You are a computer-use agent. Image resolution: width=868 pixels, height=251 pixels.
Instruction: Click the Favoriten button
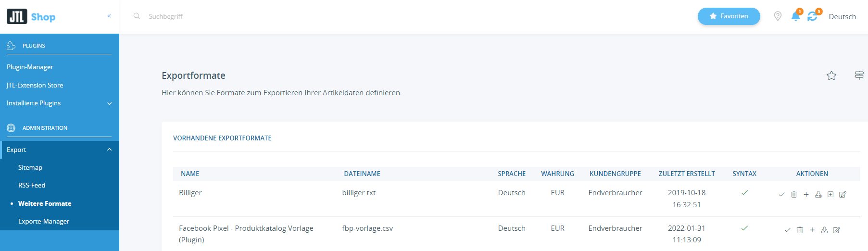pos(729,16)
